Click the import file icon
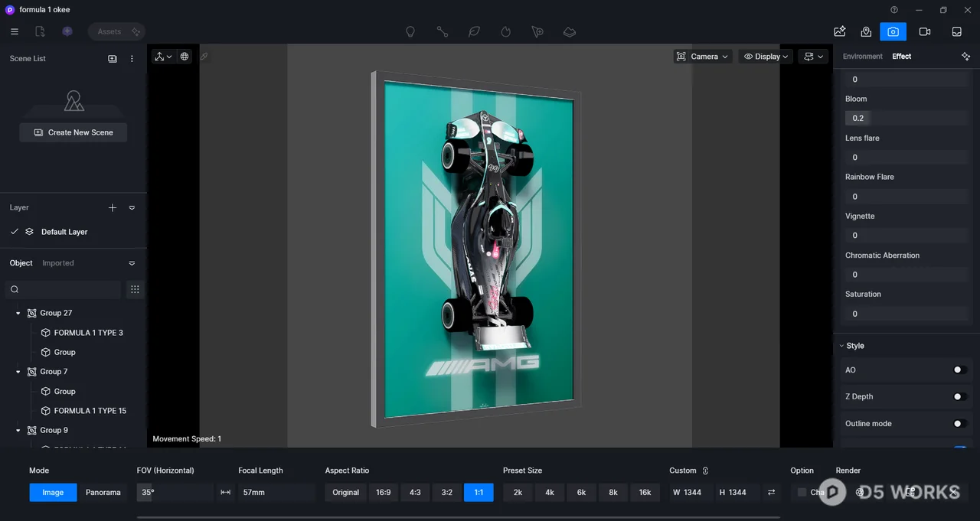Viewport: 980px width, 521px height. pos(40,31)
